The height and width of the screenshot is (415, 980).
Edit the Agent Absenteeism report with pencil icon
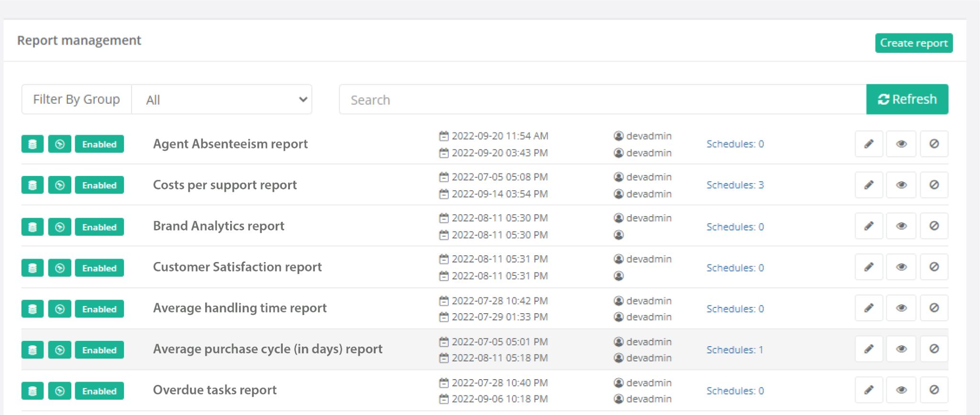pyautogui.click(x=869, y=144)
